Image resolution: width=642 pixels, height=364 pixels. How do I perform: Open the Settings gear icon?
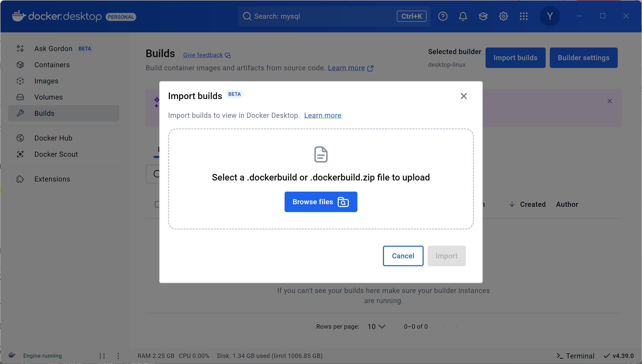pyautogui.click(x=503, y=16)
